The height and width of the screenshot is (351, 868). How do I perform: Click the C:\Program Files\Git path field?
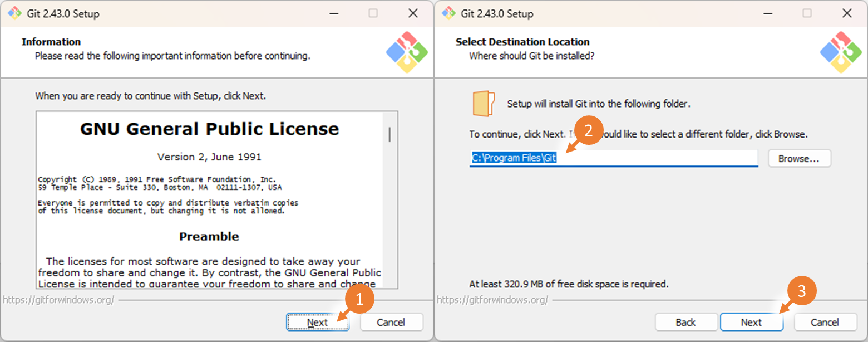[613, 158]
